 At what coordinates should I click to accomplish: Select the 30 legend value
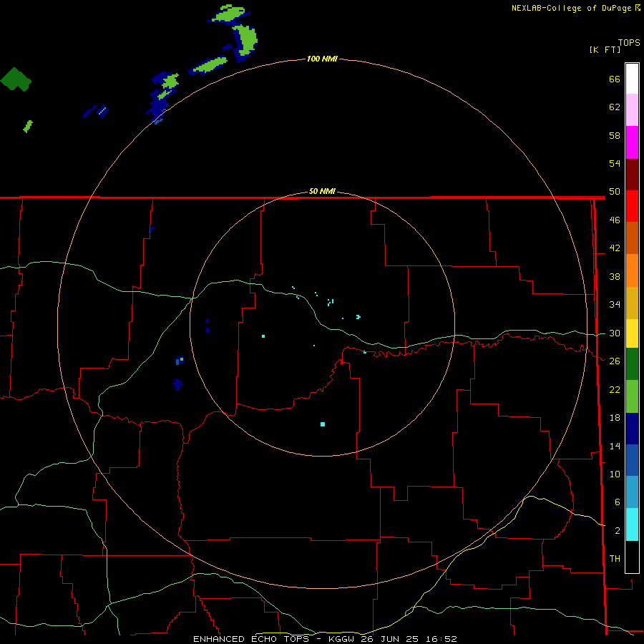pyautogui.click(x=615, y=333)
